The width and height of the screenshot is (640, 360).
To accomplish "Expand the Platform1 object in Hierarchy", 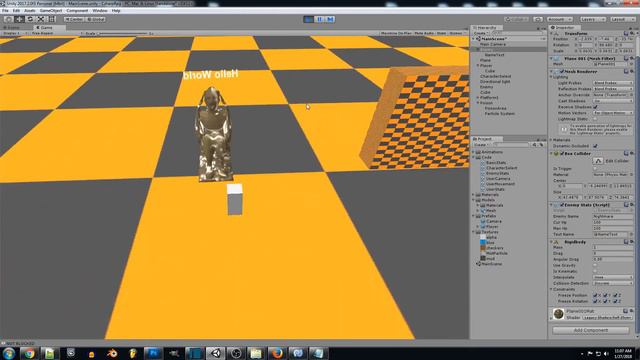I will tap(478, 98).
